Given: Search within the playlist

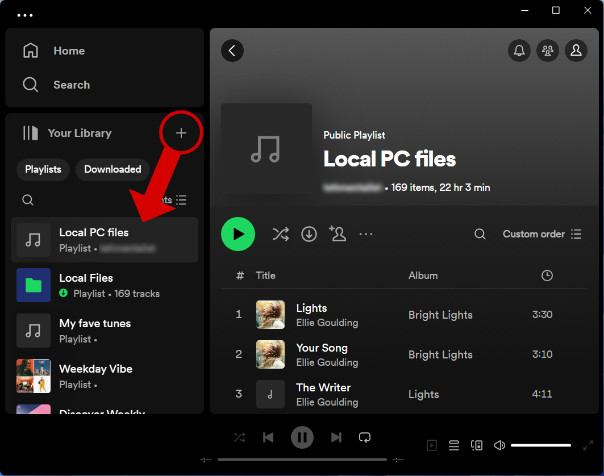Looking at the screenshot, I should (x=480, y=234).
